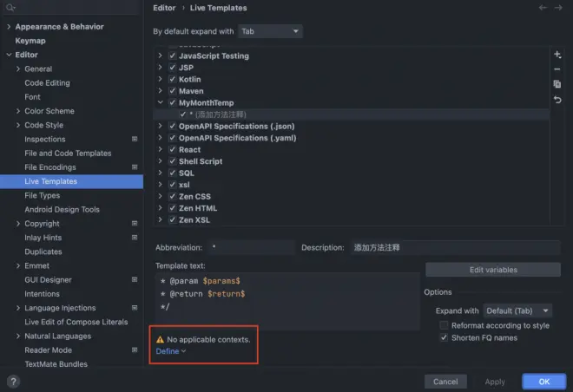Click the Description input field

coord(455,247)
